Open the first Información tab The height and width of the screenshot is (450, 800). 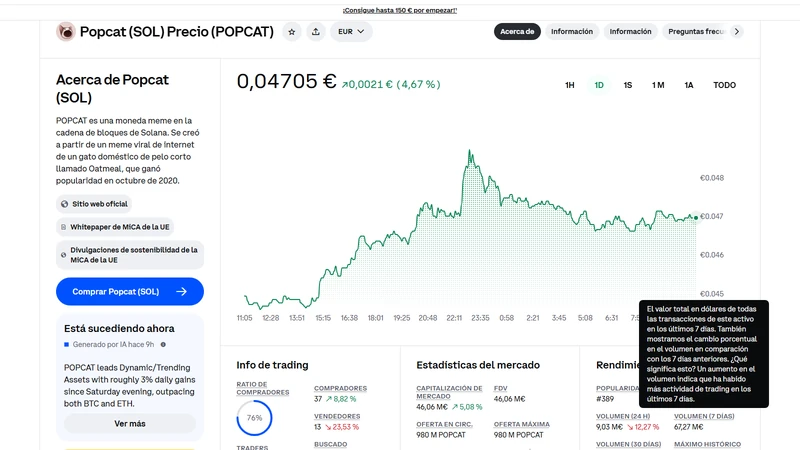572,32
